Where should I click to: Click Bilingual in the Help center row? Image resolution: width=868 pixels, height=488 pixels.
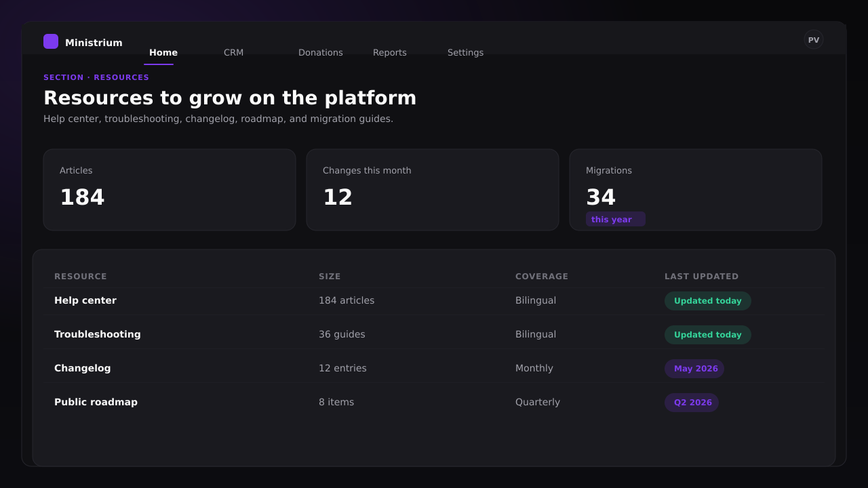point(536,300)
